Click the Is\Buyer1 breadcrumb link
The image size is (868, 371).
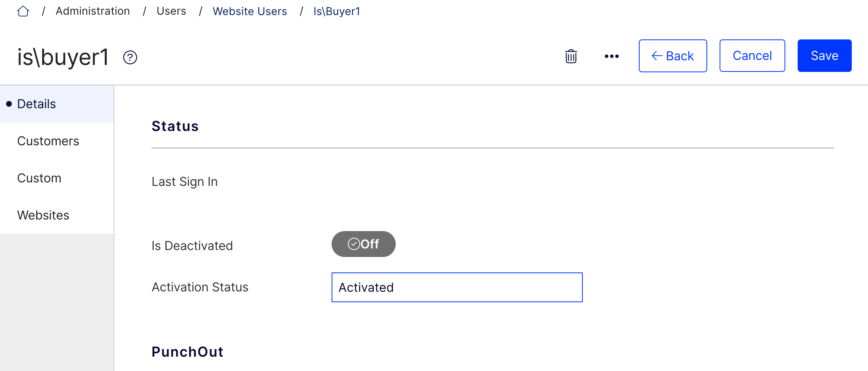click(337, 11)
